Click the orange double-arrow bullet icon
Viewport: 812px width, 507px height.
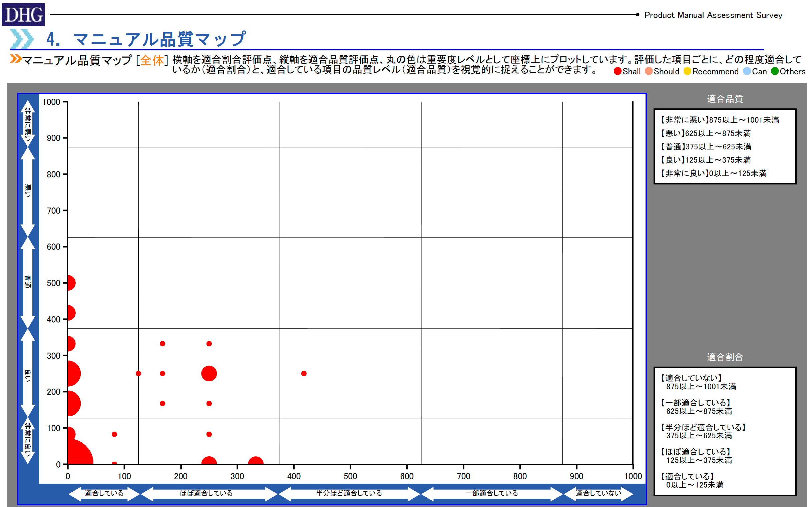[x=15, y=59]
